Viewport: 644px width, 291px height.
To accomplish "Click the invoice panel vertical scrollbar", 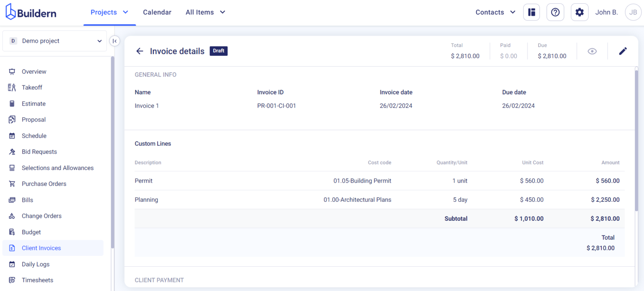I will (636, 138).
